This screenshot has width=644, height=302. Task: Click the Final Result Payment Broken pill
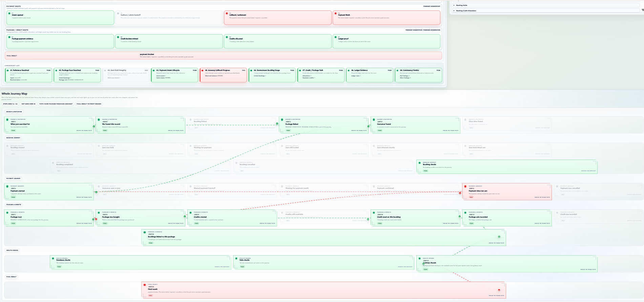pos(89,104)
